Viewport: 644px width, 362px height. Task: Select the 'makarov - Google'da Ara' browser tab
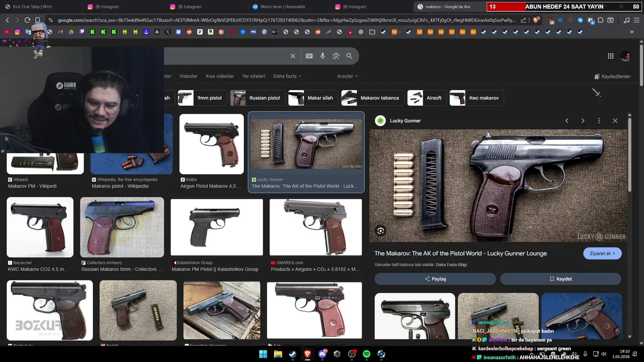click(x=449, y=7)
